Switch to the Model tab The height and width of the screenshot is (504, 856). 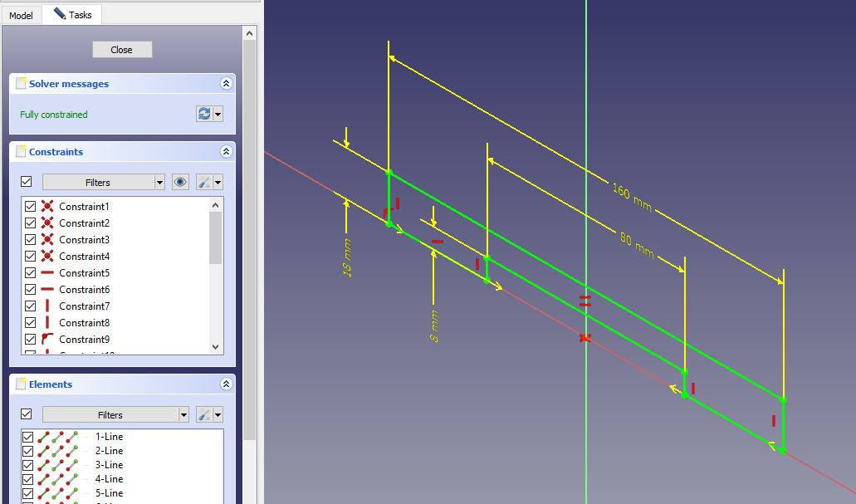tap(21, 15)
